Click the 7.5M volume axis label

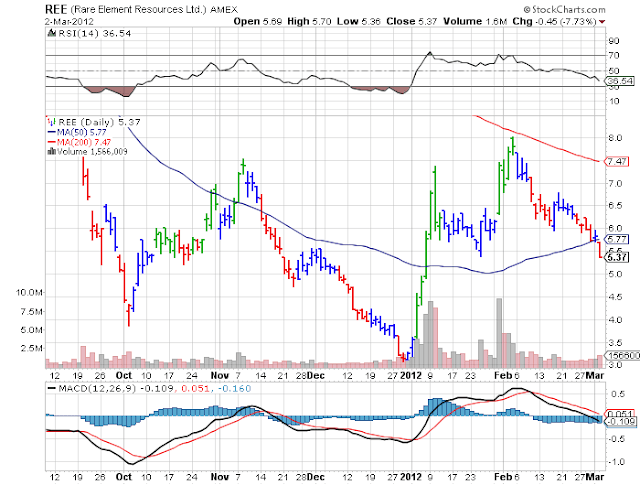click(32, 311)
